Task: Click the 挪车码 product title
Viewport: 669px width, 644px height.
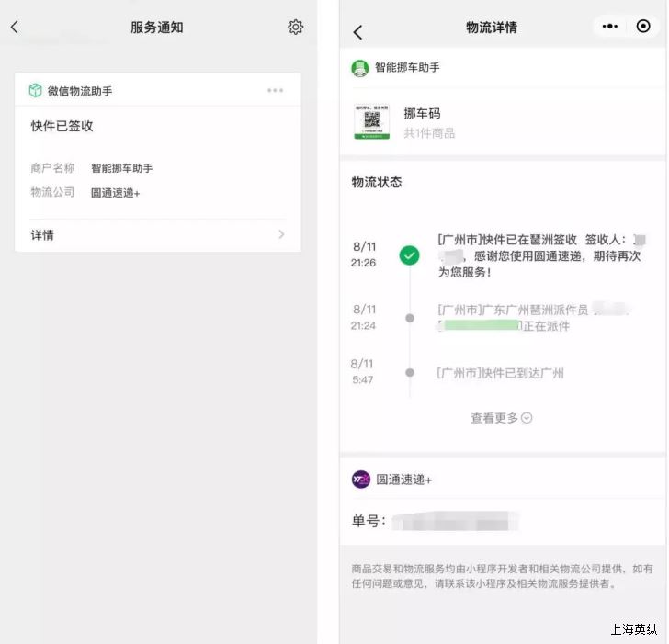Action: click(422, 113)
